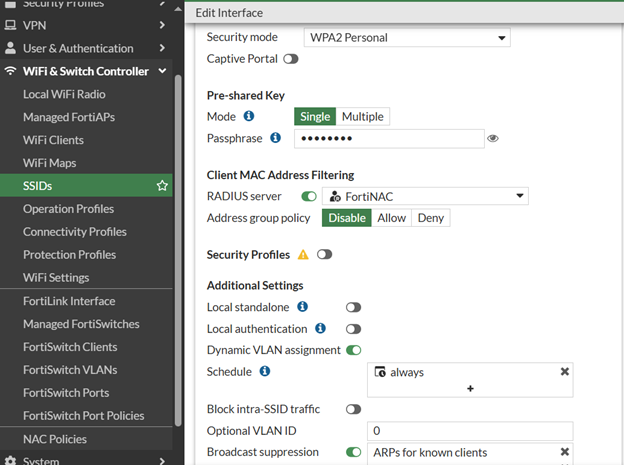Select Multiple pre-shared key mode
Image resolution: width=624 pixels, height=465 pixels.
tap(362, 117)
